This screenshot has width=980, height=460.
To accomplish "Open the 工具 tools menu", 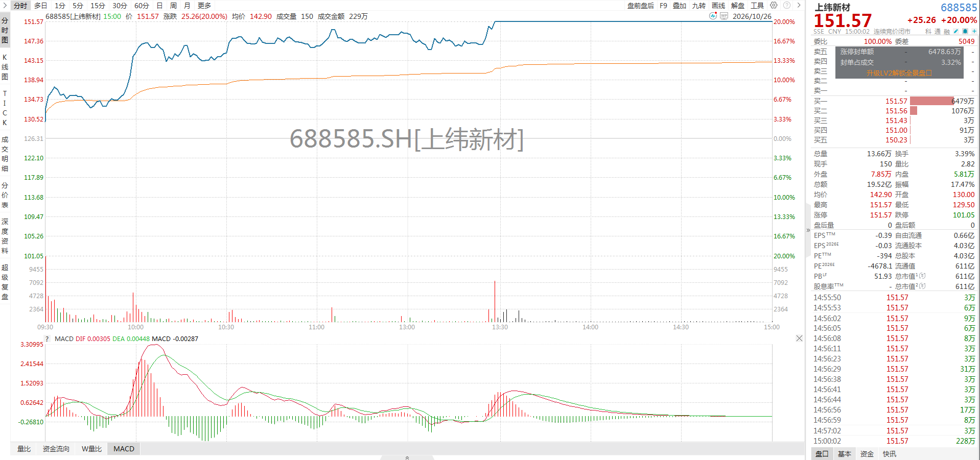I will coord(757,6).
